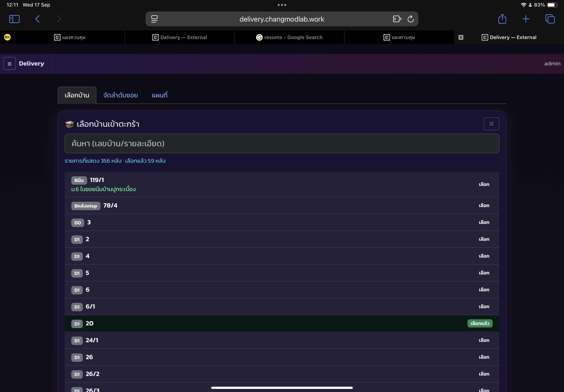Viewport: 564px width, 392px height.
Task: Close the เลือกบ้านเข้าตะกร้า panel
Action: [x=491, y=124]
